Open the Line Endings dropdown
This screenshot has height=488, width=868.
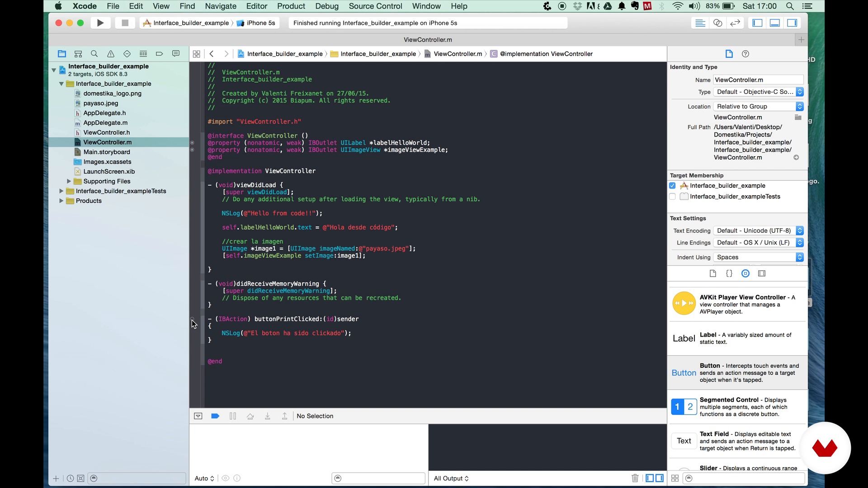759,243
